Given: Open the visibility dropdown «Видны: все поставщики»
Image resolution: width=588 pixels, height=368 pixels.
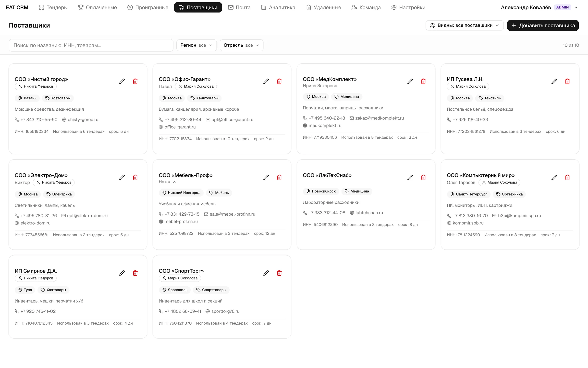Looking at the screenshot, I should click(x=465, y=25).
